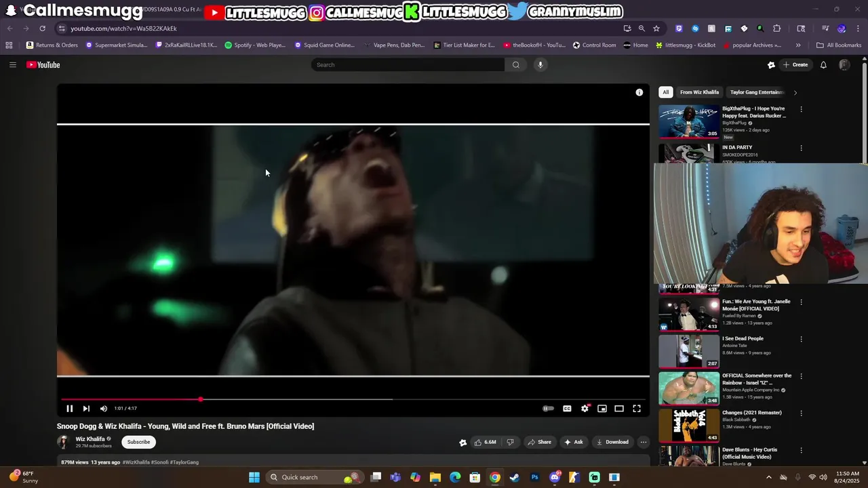Open Spotify - Web Player bookmark
The height and width of the screenshot is (488, 868).
[x=255, y=45]
